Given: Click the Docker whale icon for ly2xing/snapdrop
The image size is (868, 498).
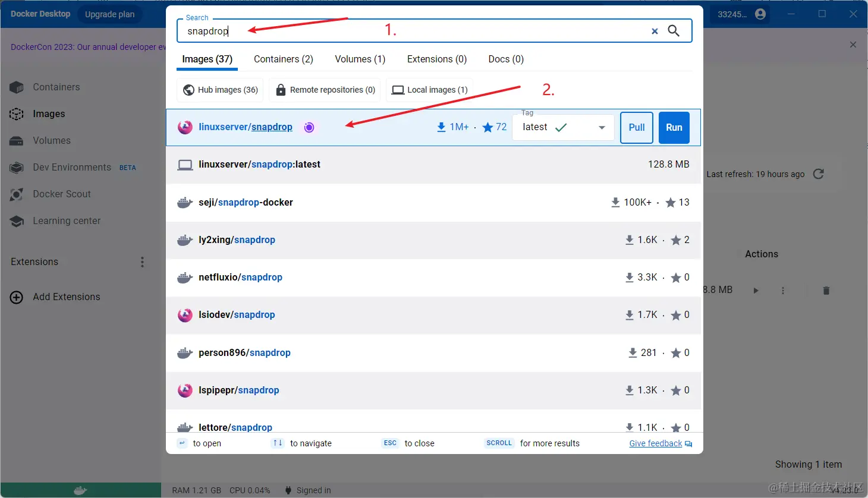Looking at the screenshot, I should pyautogui.click(x=185, y=240).
